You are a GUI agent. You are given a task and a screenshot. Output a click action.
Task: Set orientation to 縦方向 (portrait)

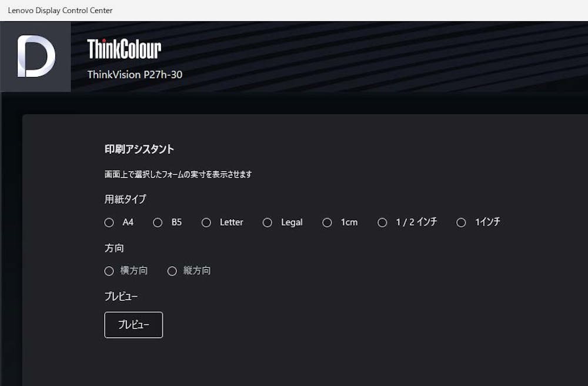172,271
